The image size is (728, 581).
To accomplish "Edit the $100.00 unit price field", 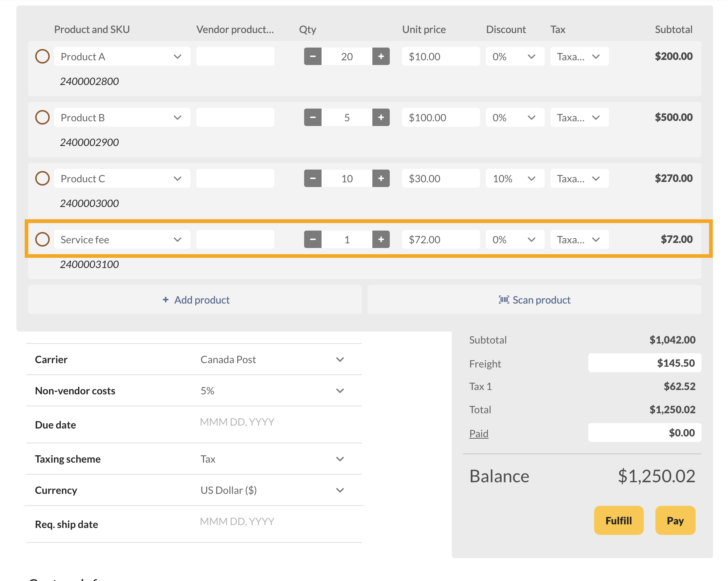I will (x=441, y=117).
